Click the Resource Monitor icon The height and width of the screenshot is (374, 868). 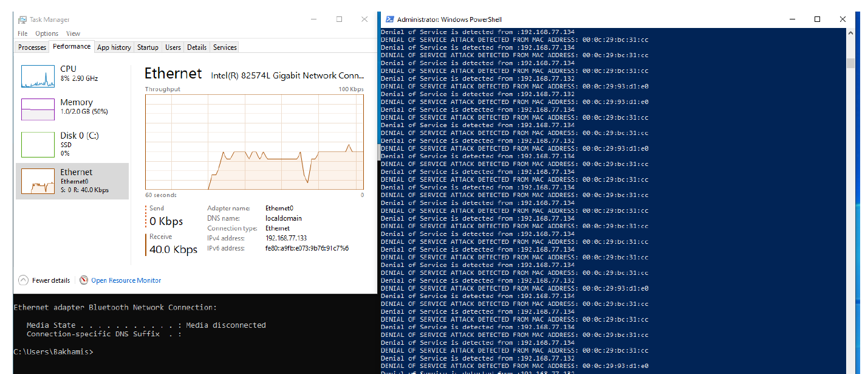point(84,280)
